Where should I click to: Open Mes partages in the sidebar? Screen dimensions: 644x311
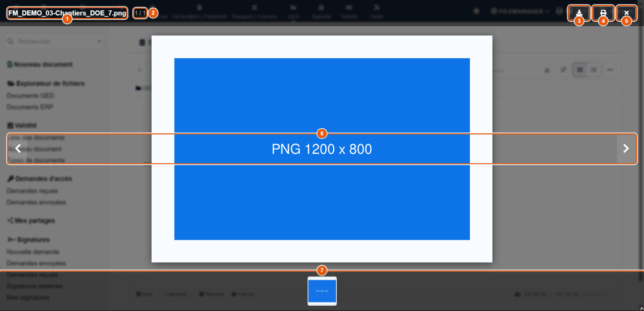click(31, 221)
